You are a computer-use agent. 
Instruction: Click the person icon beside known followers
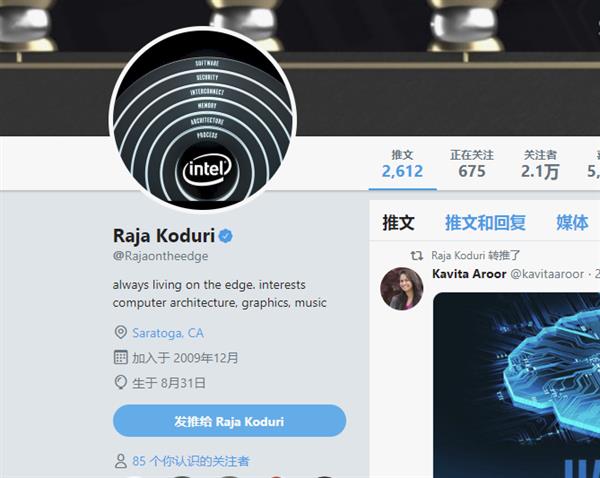point(121,461)
